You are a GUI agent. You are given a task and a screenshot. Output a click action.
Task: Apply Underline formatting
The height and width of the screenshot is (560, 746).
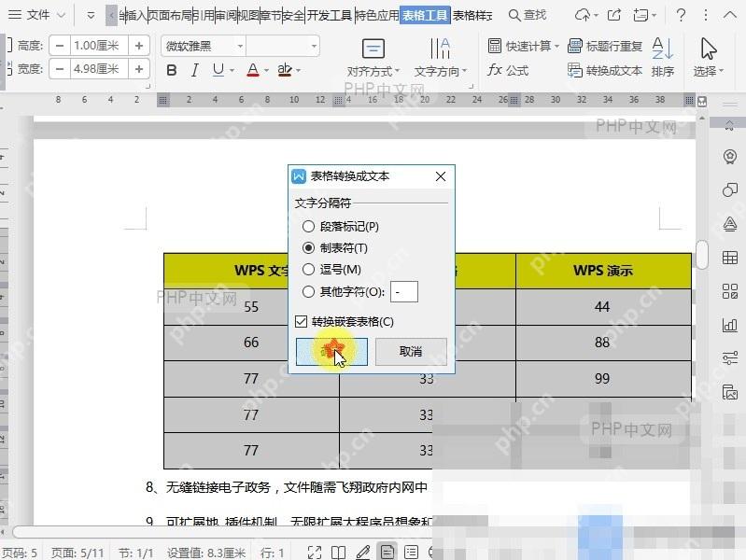[218, 70]
